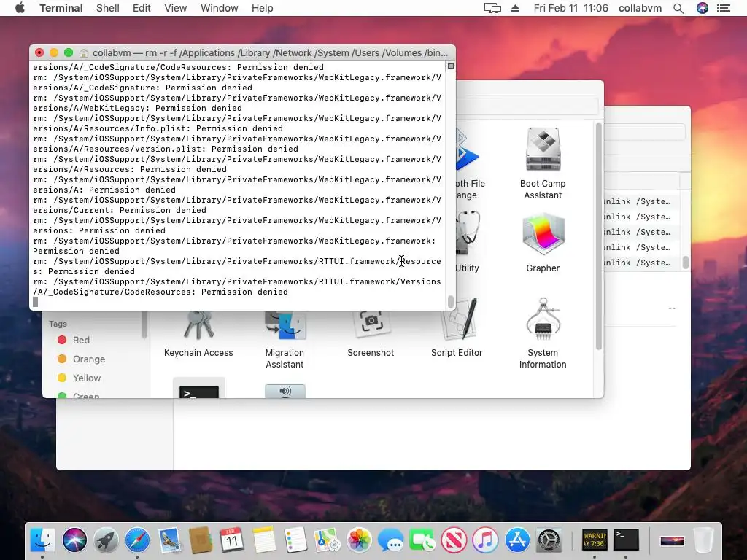Screen dimensions: 747x560
Task: Click the collabvm user menu
Action: click(x=640, y=8)
